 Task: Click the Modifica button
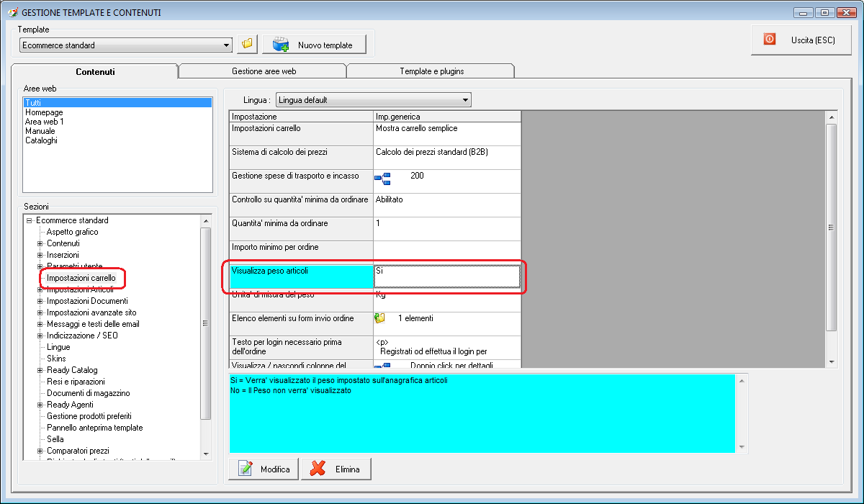[264, 469]
